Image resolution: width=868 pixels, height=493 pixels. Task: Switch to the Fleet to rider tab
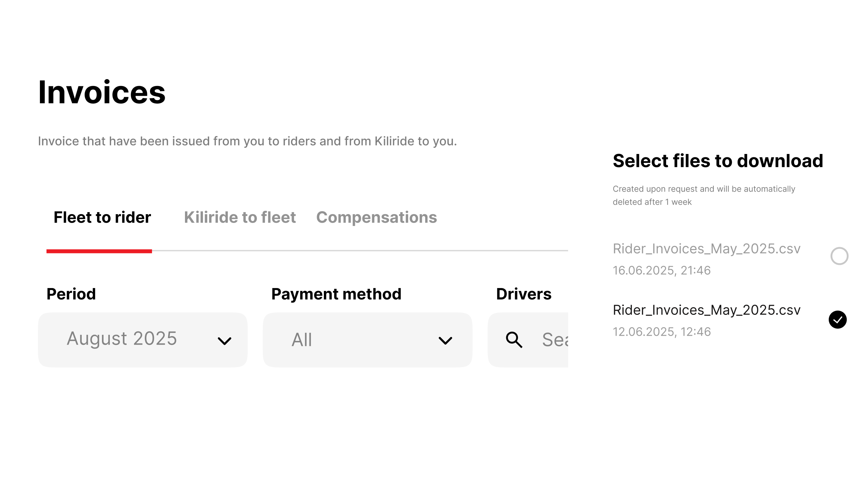pos(102,217)
